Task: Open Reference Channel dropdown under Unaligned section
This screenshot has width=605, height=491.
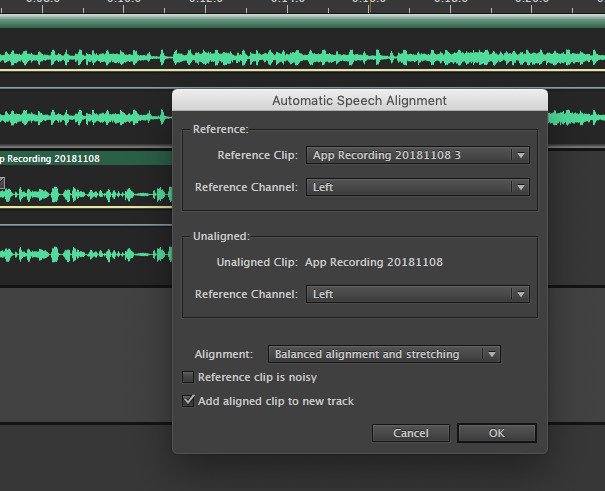Action: tap(417, 294)
